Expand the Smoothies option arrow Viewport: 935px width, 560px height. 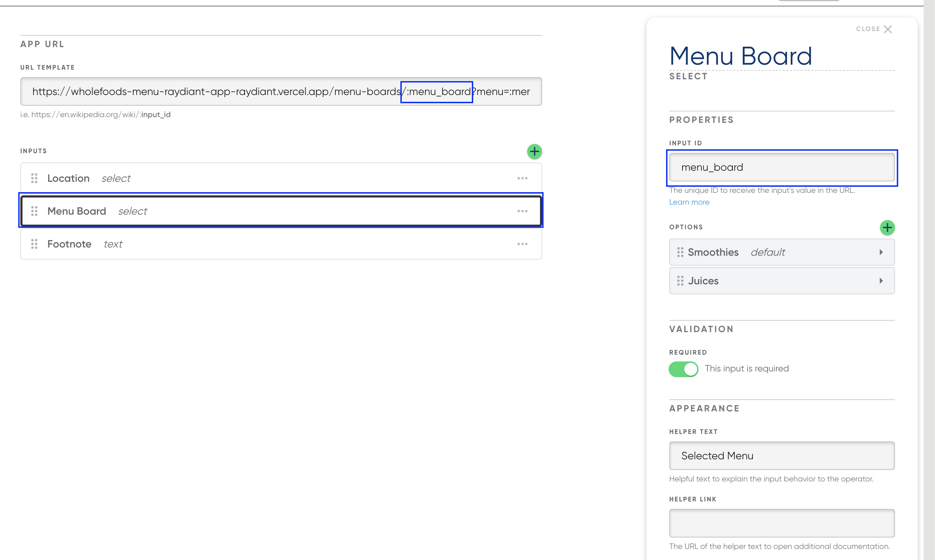(x=881, y=252)
